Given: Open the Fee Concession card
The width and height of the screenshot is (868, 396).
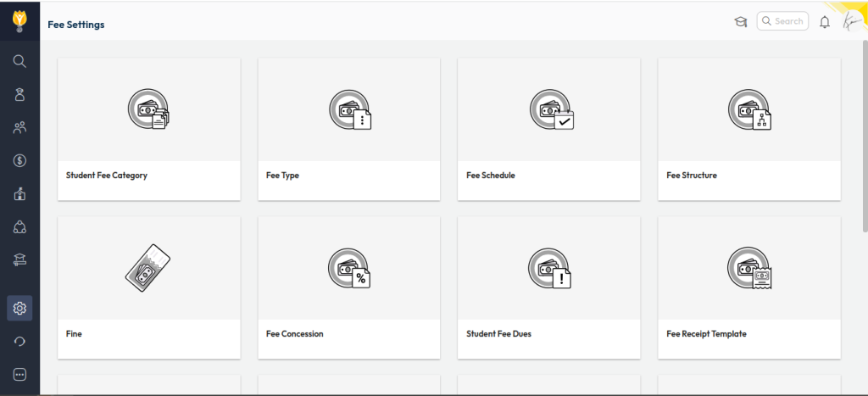Looking at the screenshot, I should point(348,287).
